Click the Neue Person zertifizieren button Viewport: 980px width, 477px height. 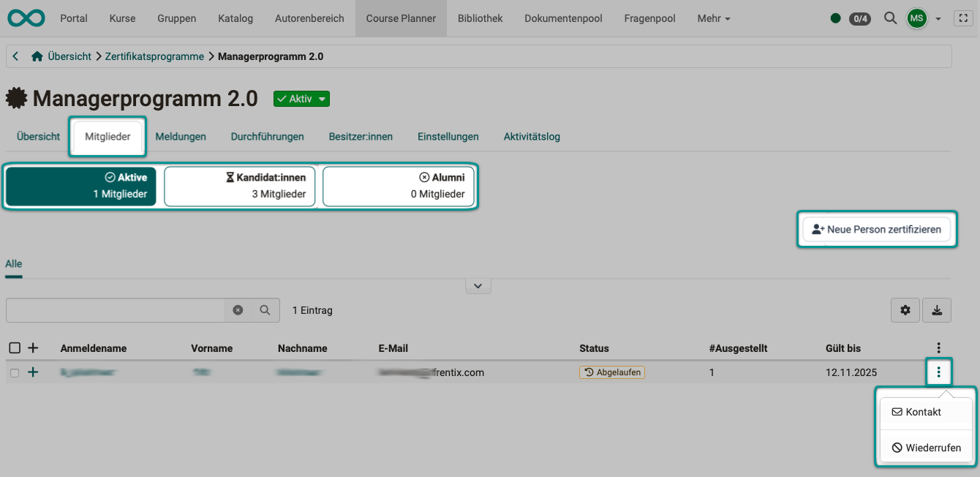tap(876, 229)
